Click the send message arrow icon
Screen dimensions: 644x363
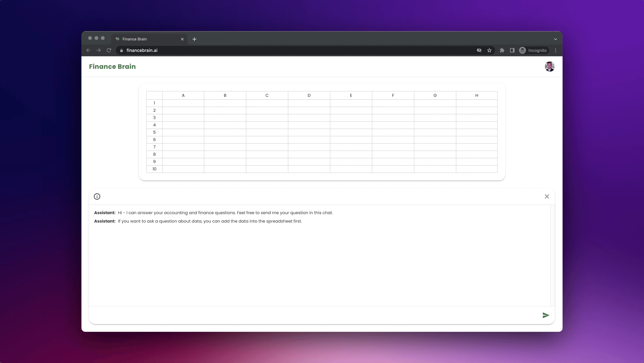546,315
